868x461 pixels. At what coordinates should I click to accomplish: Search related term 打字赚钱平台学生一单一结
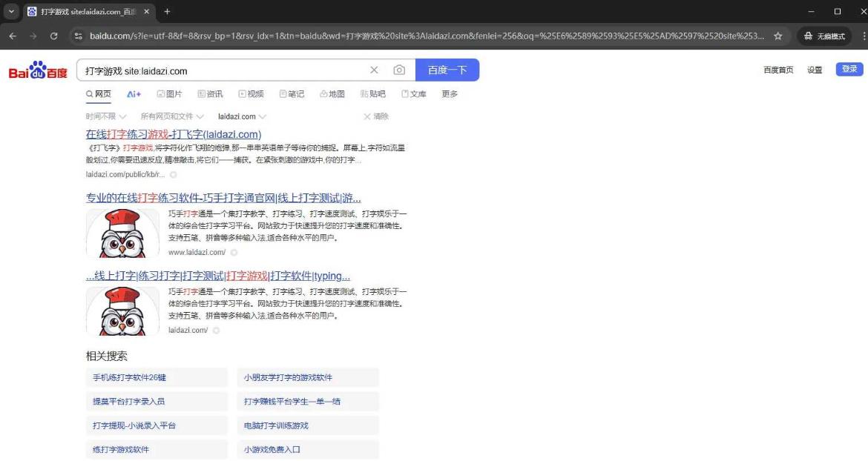pyautogui.click(x=308, y=401)
